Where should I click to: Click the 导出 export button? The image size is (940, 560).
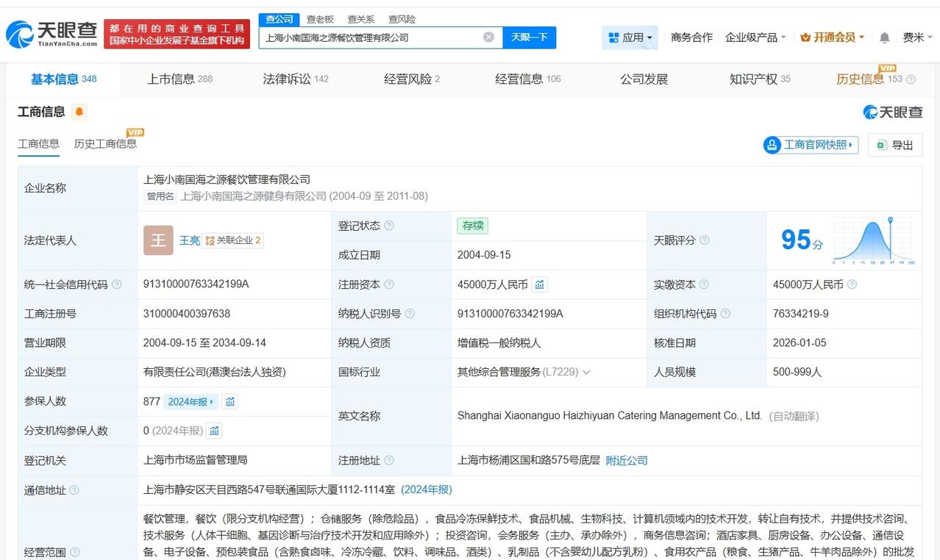[x=895, y=145]
